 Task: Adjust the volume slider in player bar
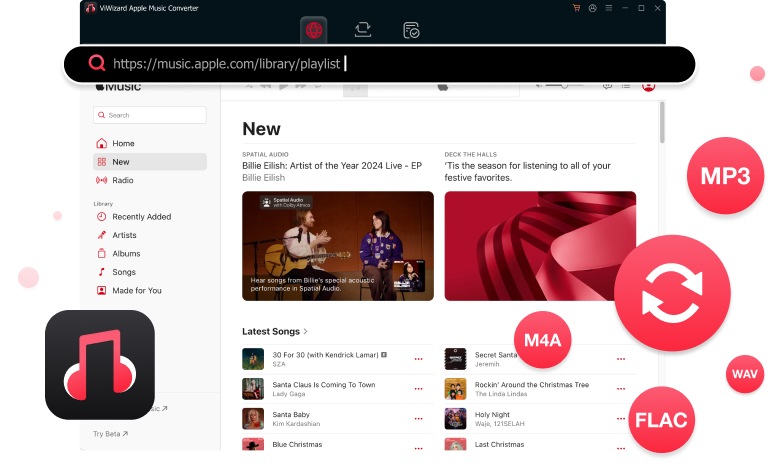pyautogui.click(x=564, y=86)
